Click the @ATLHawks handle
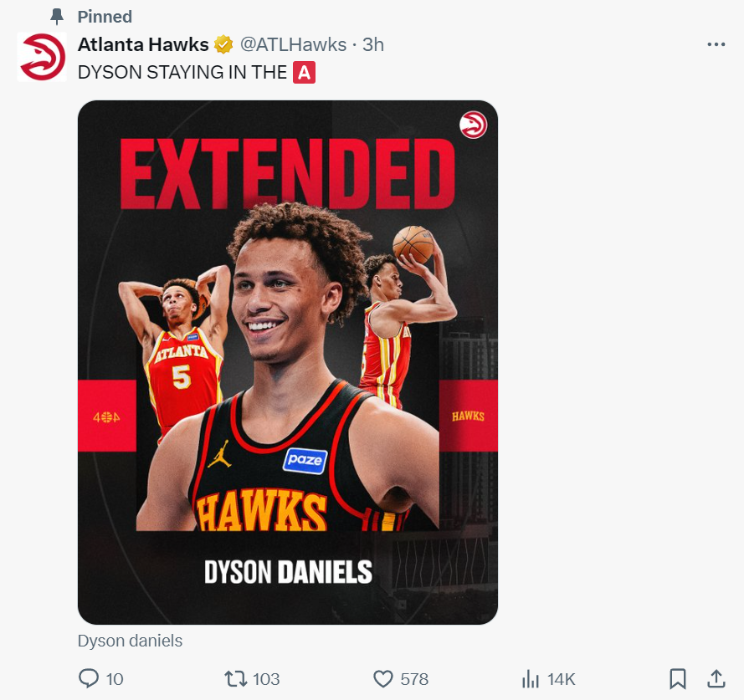 click(x=291, y=44)
